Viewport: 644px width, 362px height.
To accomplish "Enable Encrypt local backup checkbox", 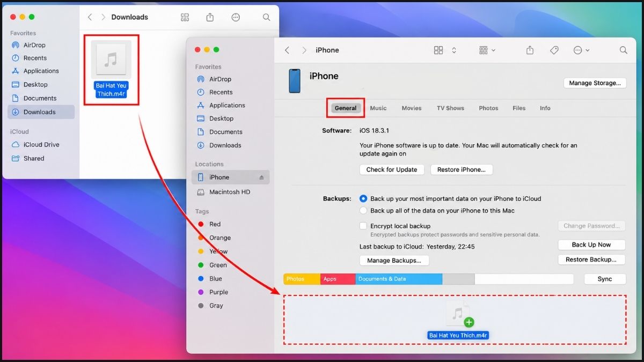I will click(x=363, y=226).
